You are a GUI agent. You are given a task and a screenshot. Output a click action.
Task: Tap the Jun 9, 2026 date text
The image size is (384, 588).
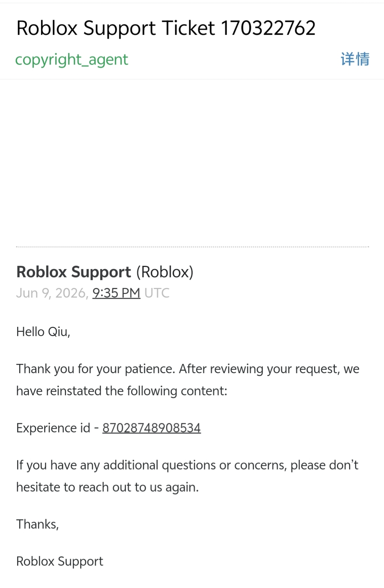(x=52, y=293)
